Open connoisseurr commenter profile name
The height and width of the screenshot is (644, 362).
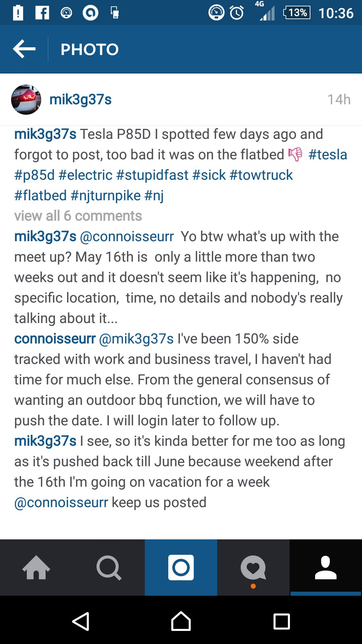55,339
